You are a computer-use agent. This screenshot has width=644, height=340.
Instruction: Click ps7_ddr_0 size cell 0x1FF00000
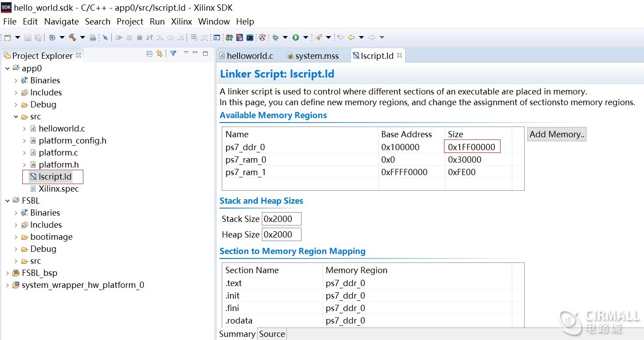(x=472, y=147)
